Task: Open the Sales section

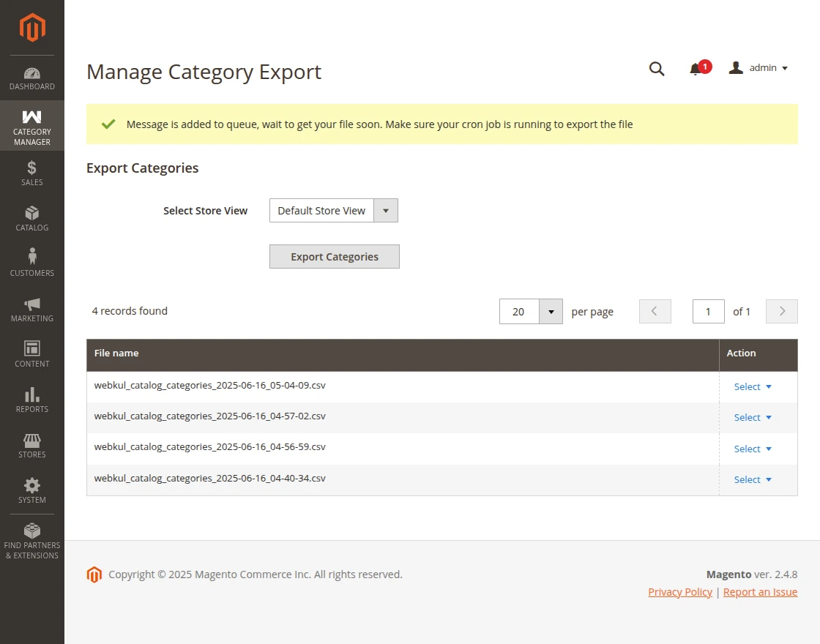Action: click(31, 172)
